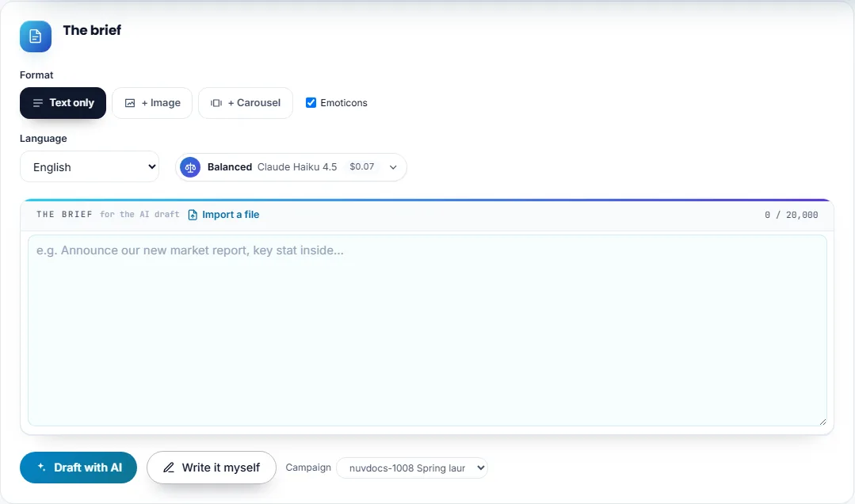Click the Write it myself button
Viewport: 855px width, 504px height.
tap(212, 468)
